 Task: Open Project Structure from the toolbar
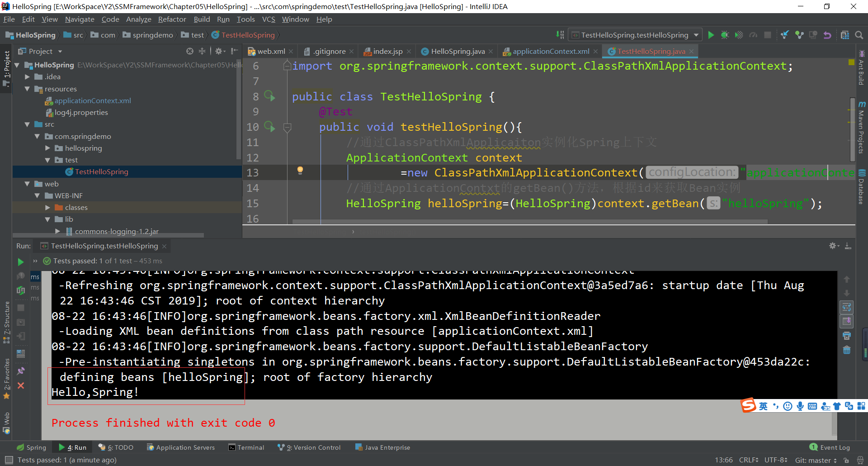(844, 35)
